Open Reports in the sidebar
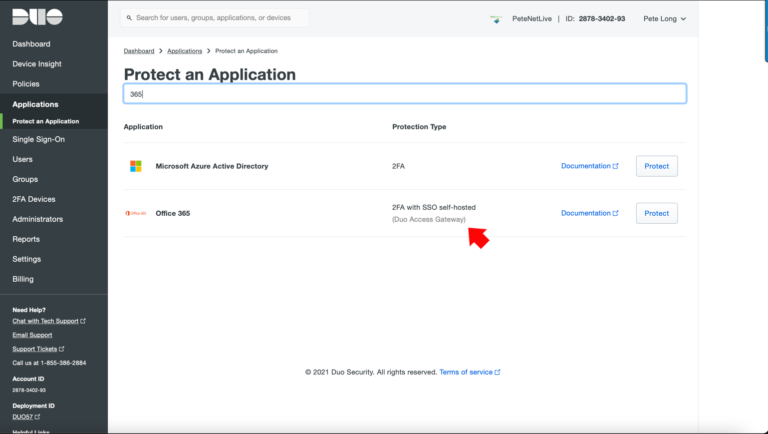 [26, 239]
